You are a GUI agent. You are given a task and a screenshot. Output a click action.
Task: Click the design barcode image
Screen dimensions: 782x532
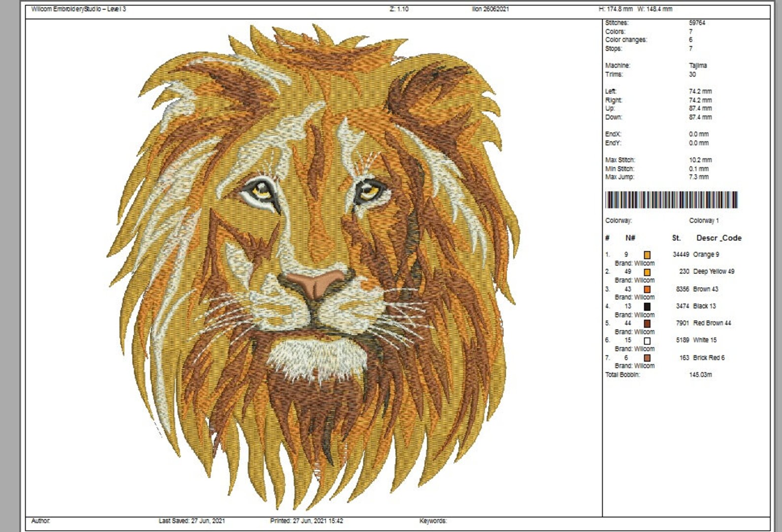coord(671,200)
